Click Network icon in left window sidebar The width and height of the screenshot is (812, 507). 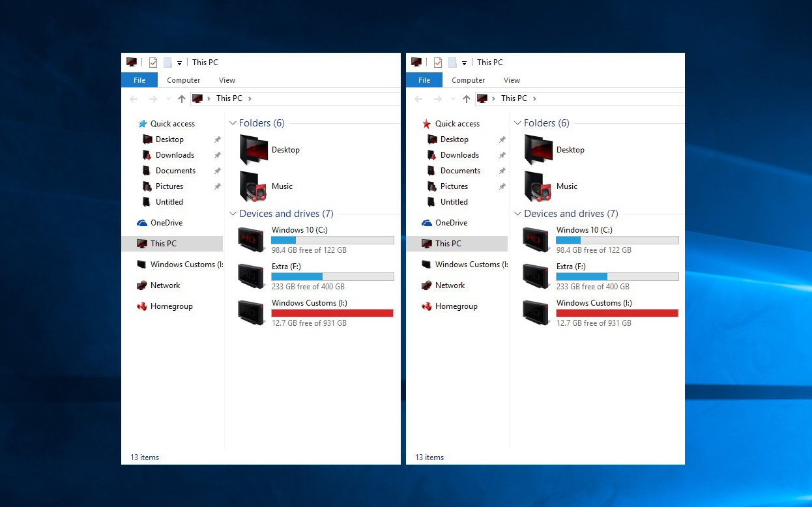click(x=142, y=285)
